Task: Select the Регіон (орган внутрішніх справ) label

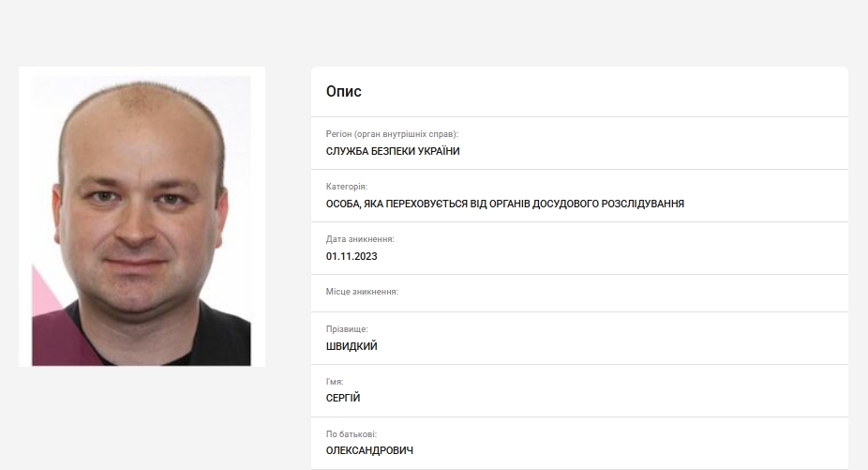Action: (392, 134)
